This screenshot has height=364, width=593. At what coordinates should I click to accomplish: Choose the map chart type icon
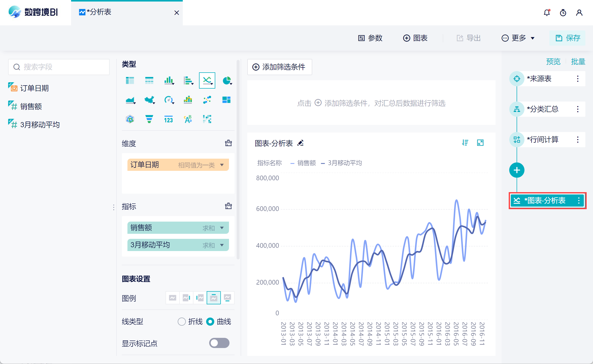pyautogui.click(x=149, y=100)
